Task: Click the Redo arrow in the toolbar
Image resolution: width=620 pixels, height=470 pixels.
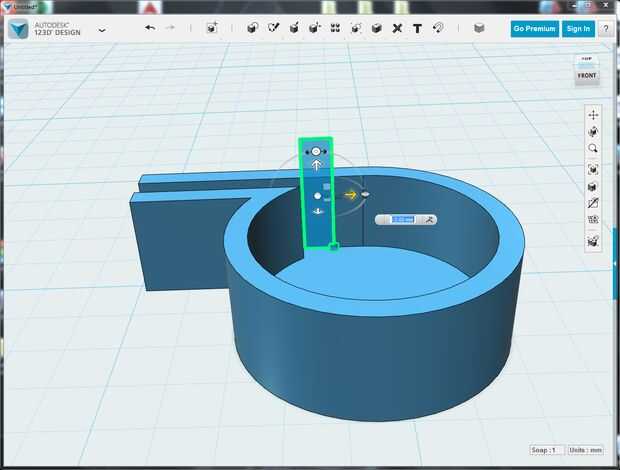Action: pyautogui.click(x=170, y=28)
